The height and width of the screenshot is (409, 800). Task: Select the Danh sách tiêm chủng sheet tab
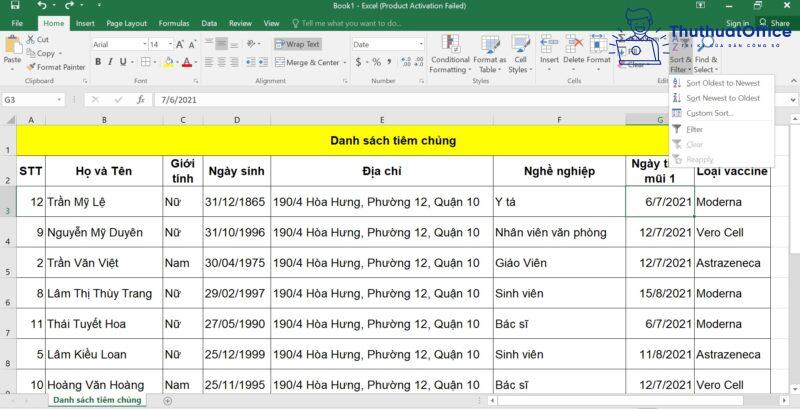click(97, 400)
